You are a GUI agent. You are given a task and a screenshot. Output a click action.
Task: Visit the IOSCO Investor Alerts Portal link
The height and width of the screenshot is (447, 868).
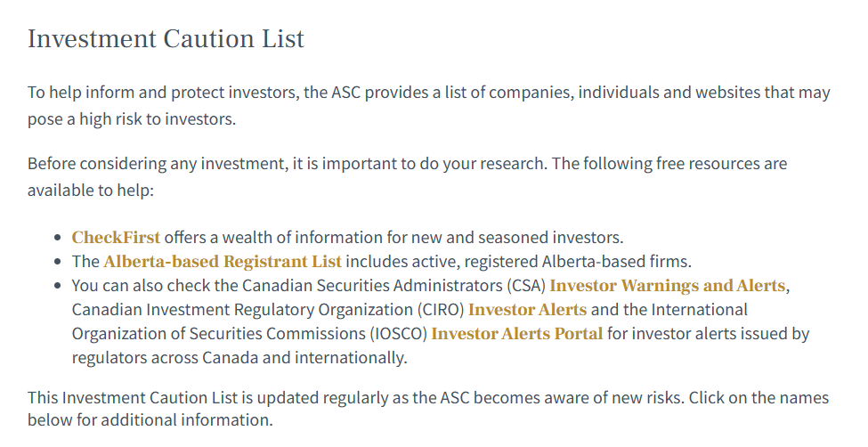point(517,334)
